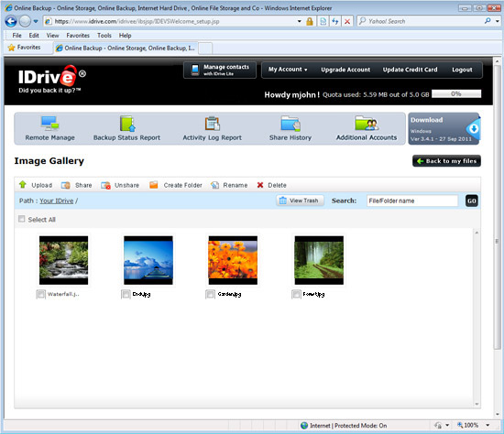Tick the Waterfall.jpg checkbox
The image size is (504, 434).
[40, 294]
